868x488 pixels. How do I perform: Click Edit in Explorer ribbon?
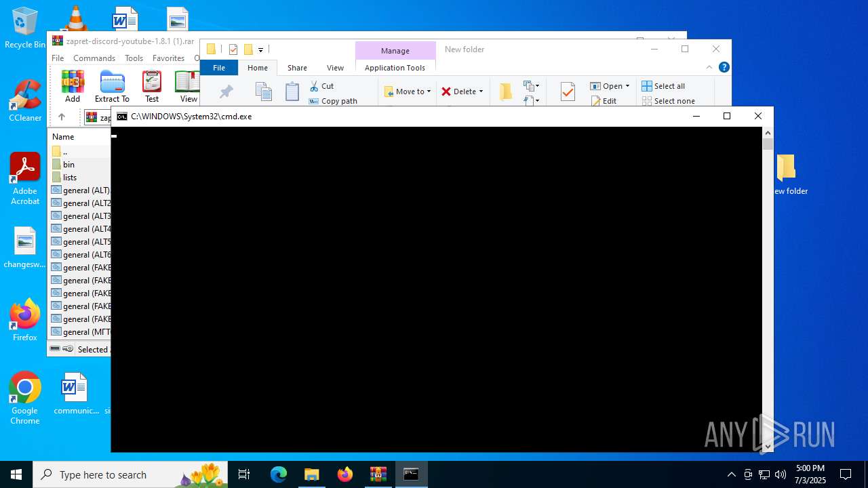(604, 101)
